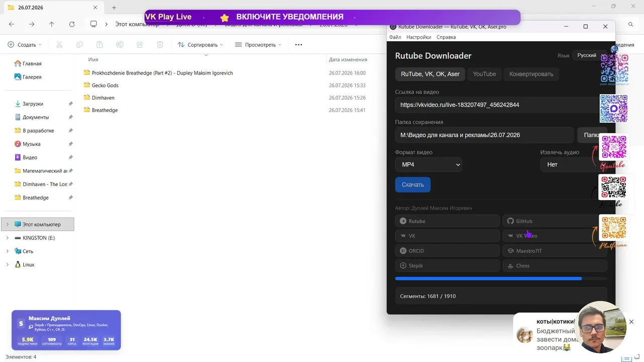The height and width of the screenshot is (362, 644).
Task: Expand the KINGSTON (E:) drive node
Action: [x=7, y=238]
